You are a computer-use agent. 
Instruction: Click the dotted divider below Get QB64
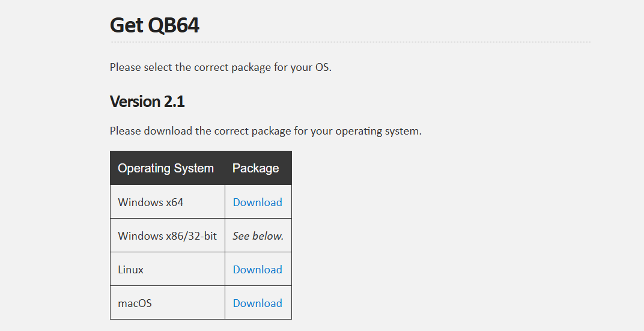click(350, 42)
